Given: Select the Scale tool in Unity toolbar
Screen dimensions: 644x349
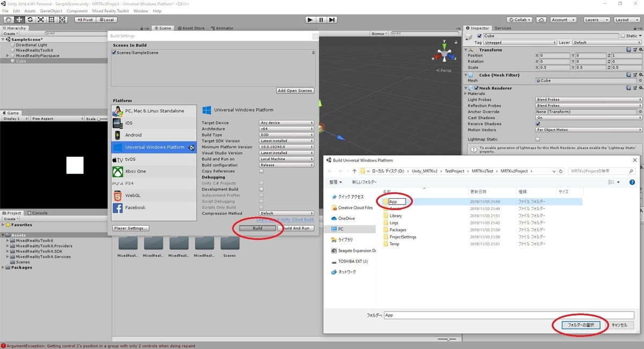Looking at the screenshot, I should tap(41, 20).
